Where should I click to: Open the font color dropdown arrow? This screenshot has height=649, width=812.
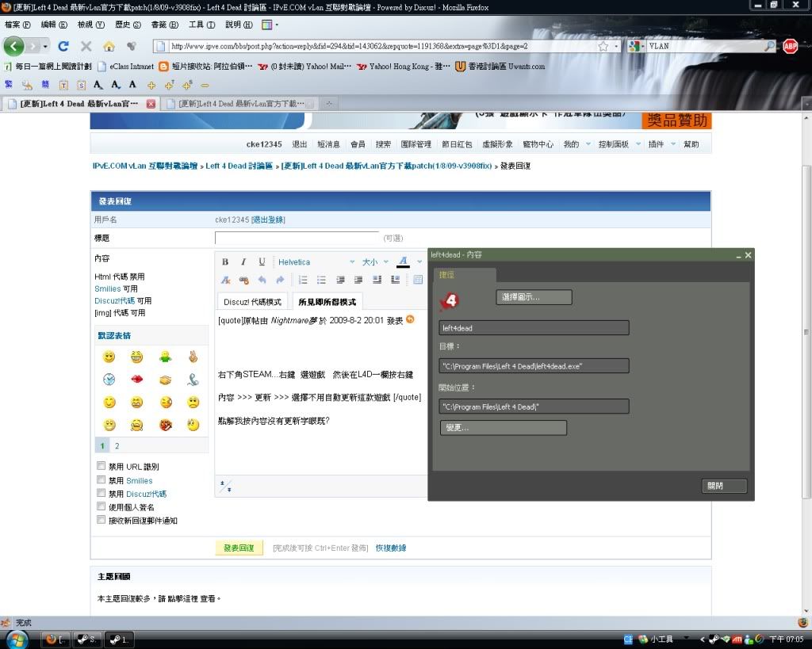(x=419, y=262)
